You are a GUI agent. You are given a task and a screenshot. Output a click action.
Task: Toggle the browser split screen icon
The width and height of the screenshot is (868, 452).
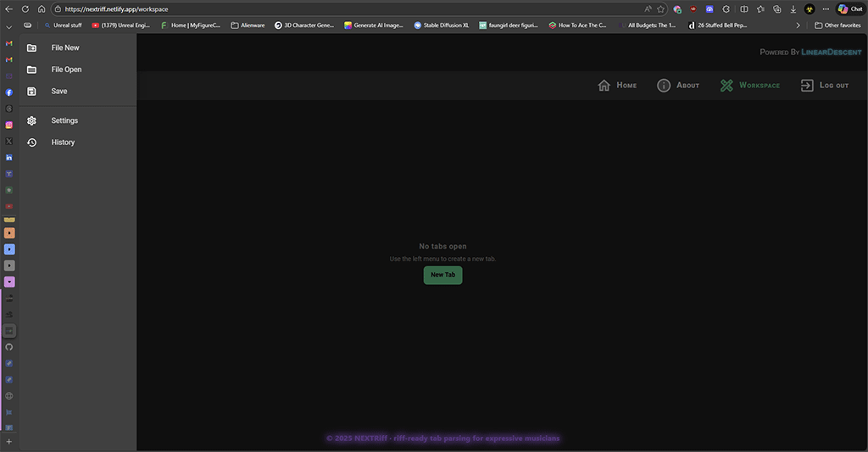click(x=743, y=8)
